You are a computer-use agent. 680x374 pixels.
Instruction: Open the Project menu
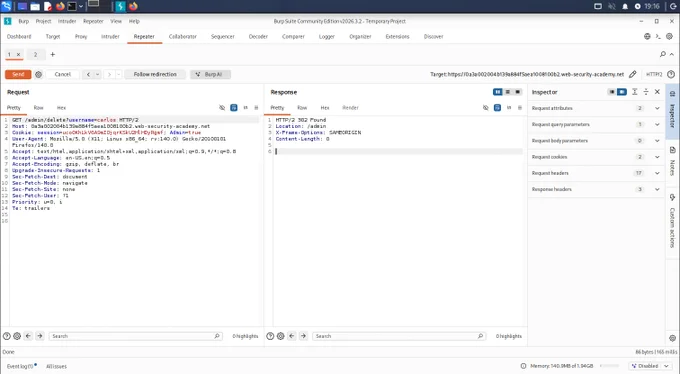click(x=43, y=21)
